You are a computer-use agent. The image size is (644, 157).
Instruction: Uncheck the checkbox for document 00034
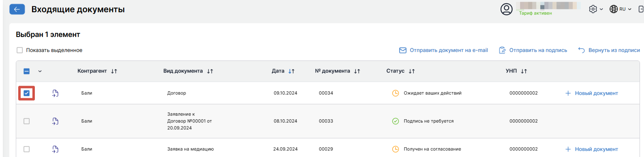[x=27, y=93]
